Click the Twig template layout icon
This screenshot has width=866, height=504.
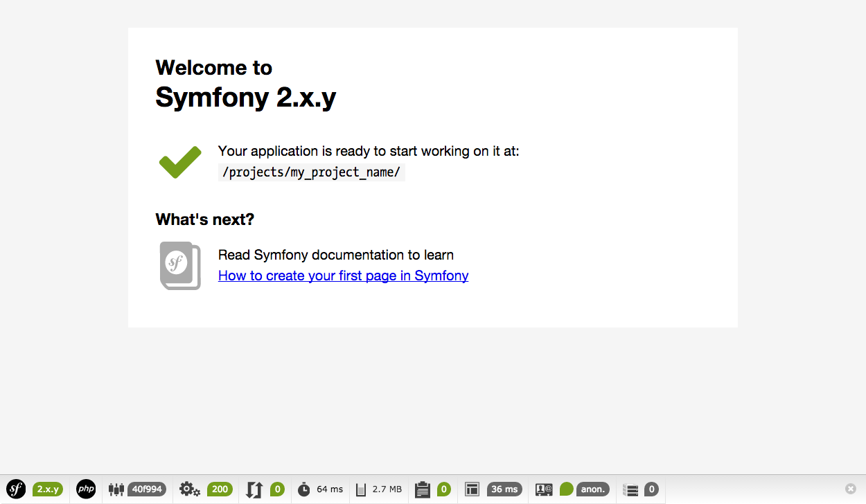point(472,489)
